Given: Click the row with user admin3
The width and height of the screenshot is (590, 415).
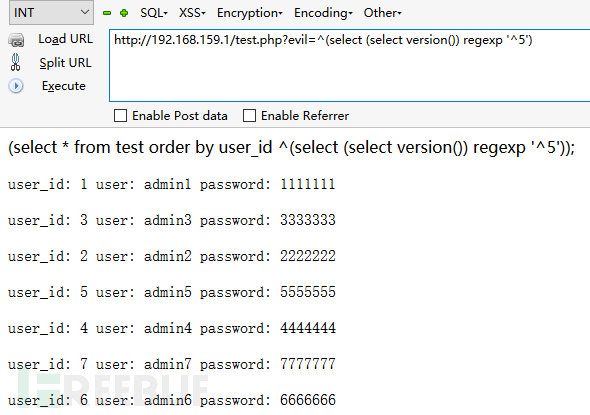Looking at the screenshot, I should click(172, 220).
